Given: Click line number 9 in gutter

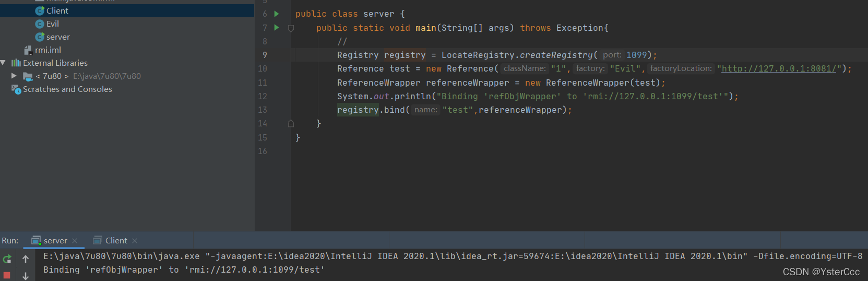Looking at the screenshot, I should (265, 55).
